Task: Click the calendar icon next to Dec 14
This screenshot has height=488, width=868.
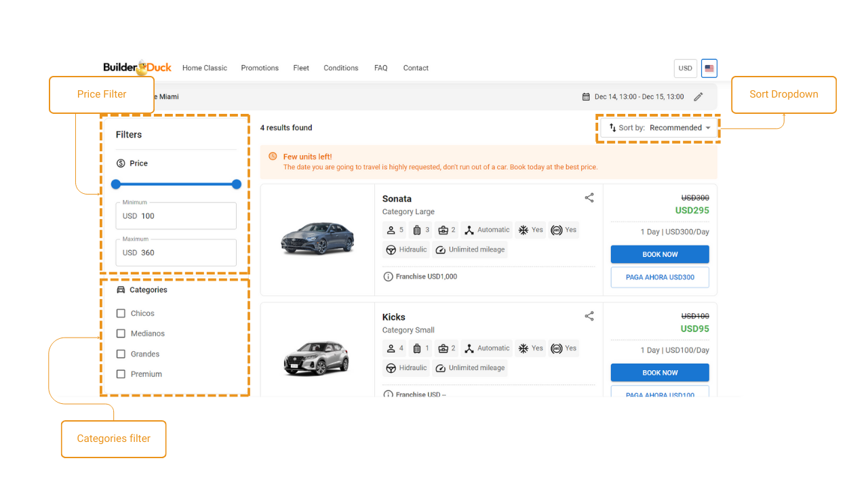Action: [586, 97]
